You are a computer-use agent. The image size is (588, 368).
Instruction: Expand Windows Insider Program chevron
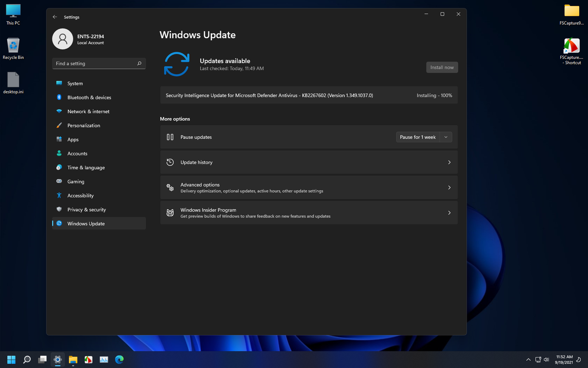click(x=449, y=213)
